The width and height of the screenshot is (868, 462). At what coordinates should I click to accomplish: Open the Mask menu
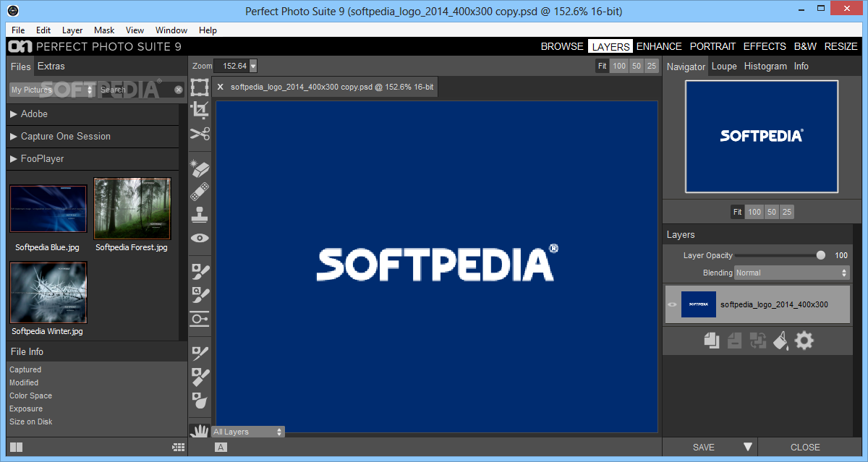104,30
